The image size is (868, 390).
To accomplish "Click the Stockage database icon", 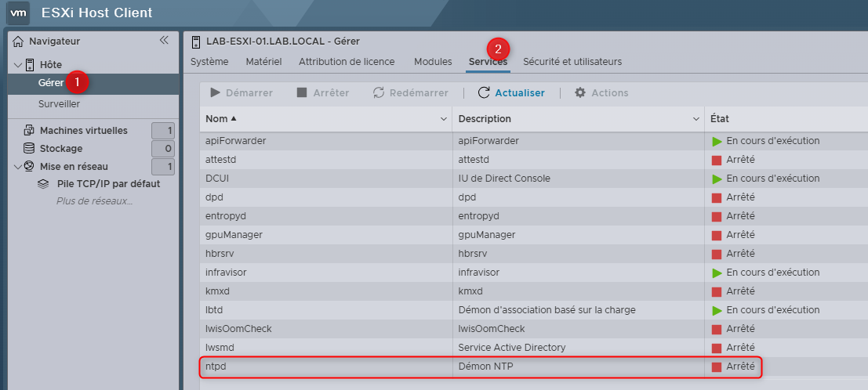I will [29, 148].
